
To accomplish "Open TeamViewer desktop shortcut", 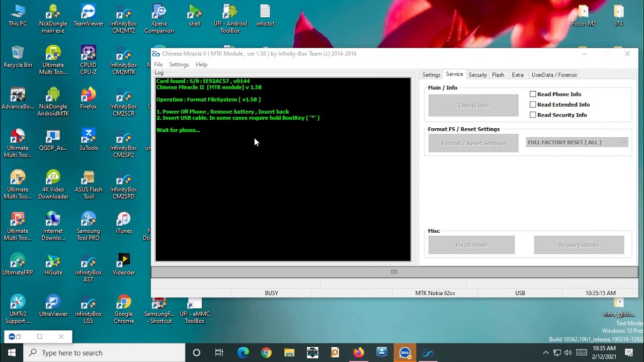I will [89, 16].
